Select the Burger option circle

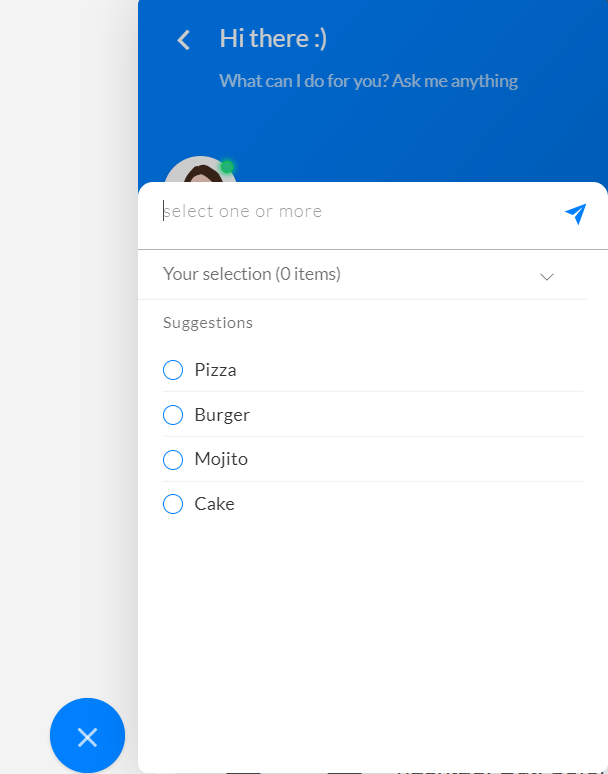[x=173, y=415]
